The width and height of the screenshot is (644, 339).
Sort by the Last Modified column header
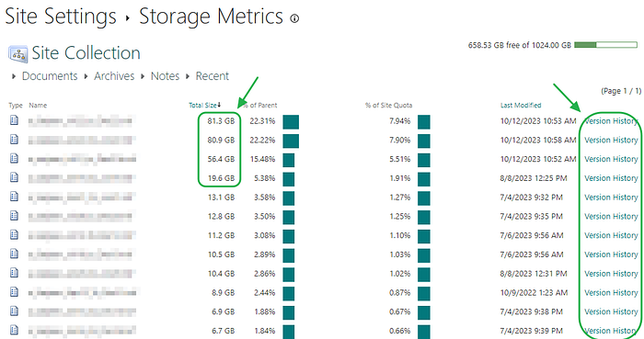click(521, 106)
